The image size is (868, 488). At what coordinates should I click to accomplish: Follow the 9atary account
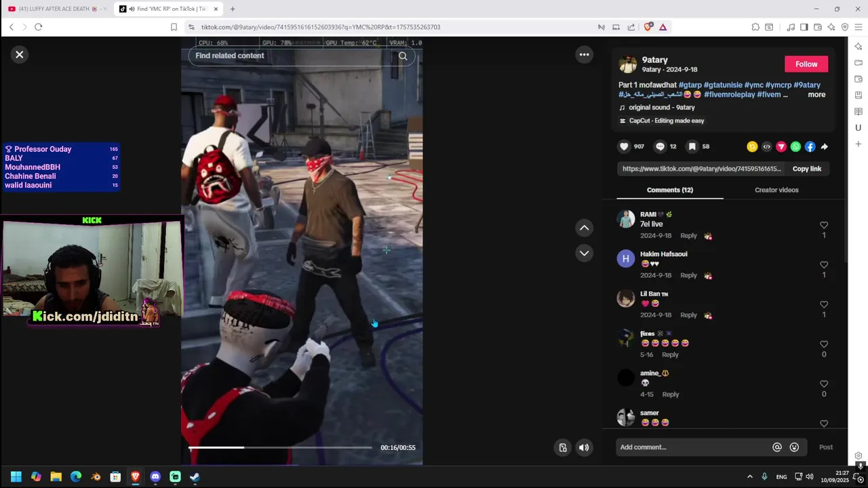point(806,64)
